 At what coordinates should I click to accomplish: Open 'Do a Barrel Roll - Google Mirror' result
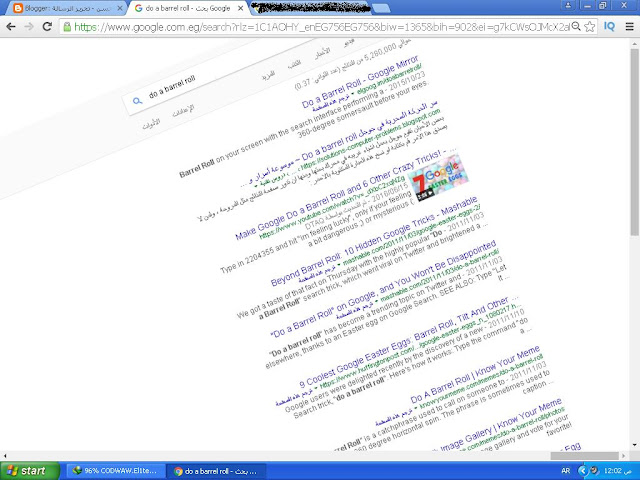[x=361, y=83]
